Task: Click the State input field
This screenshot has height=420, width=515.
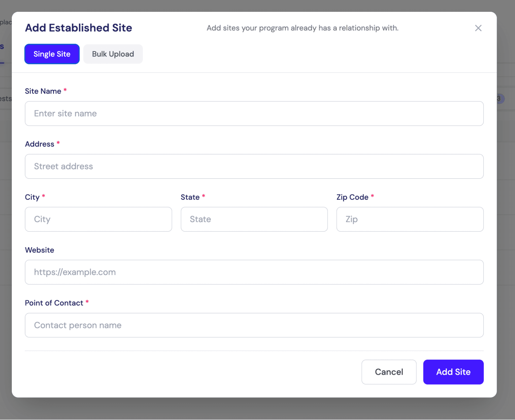Action: 254,219
